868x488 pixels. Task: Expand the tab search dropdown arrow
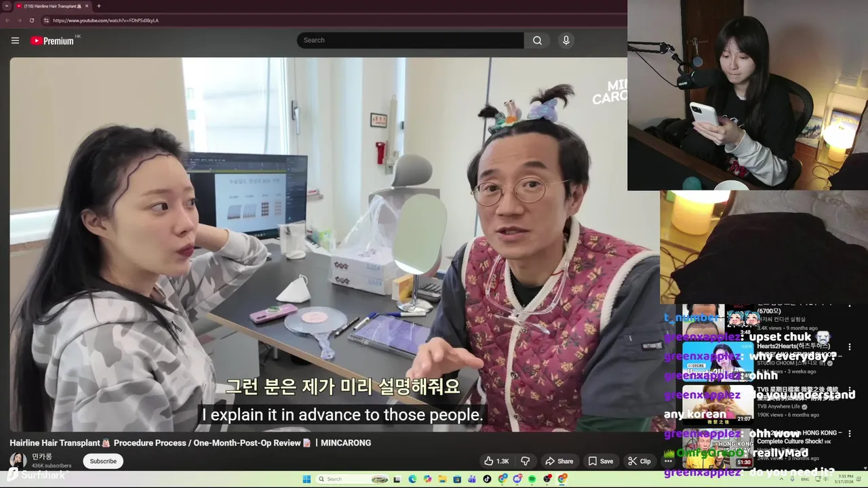[6, 6]
